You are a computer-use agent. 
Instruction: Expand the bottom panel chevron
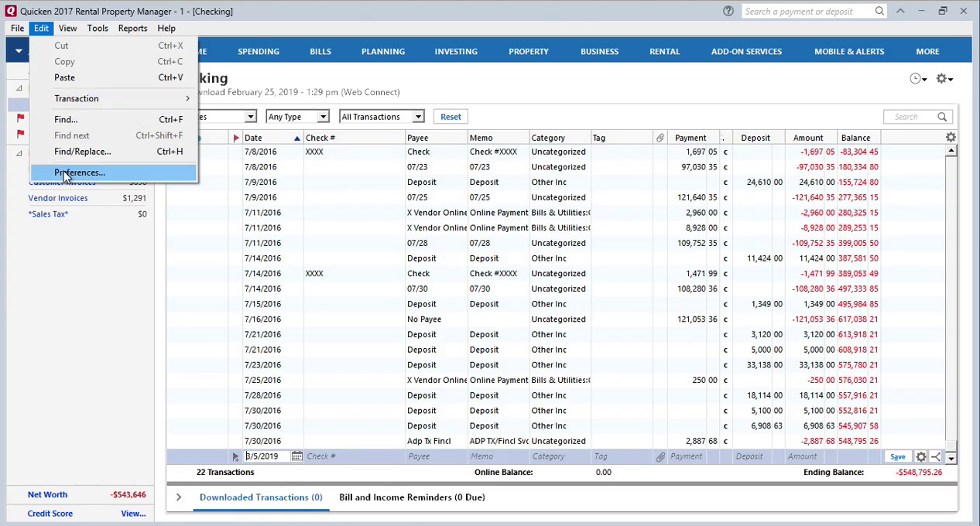pos(179,497)
